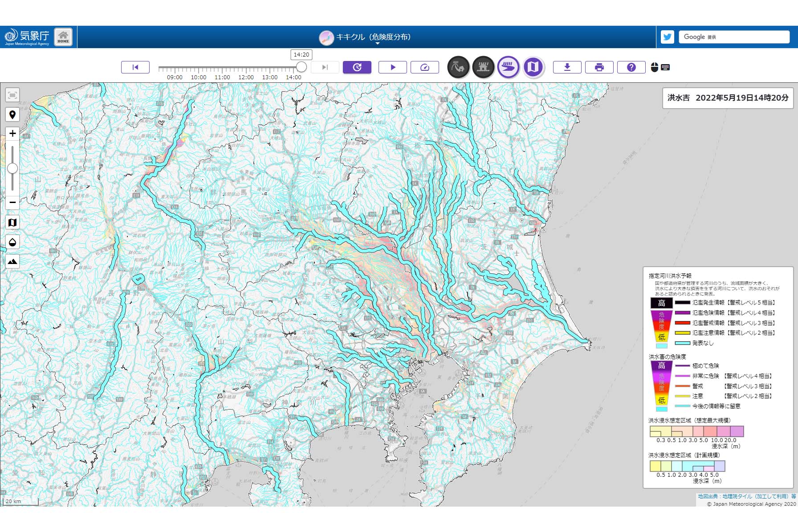Zoom in with the plus button
Screen dimensions: 798x532
pos(12,134)
